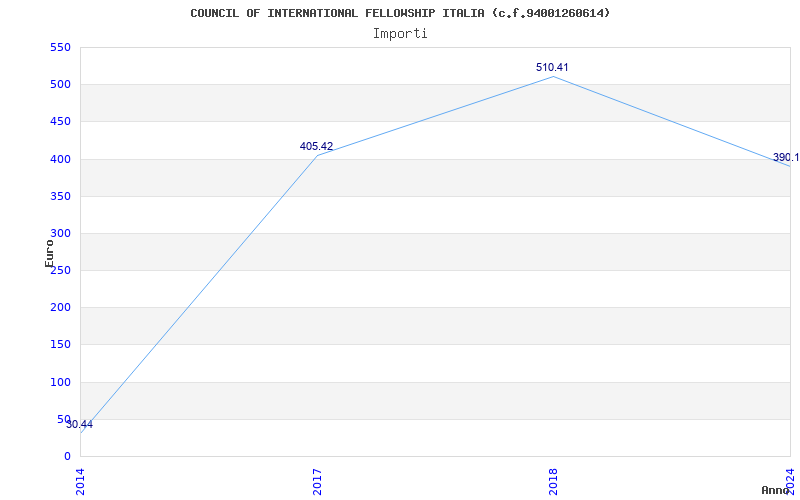Screen dimensions: 800x500
Task: Click the 2014 x-axis label
Action: (80, 482)
